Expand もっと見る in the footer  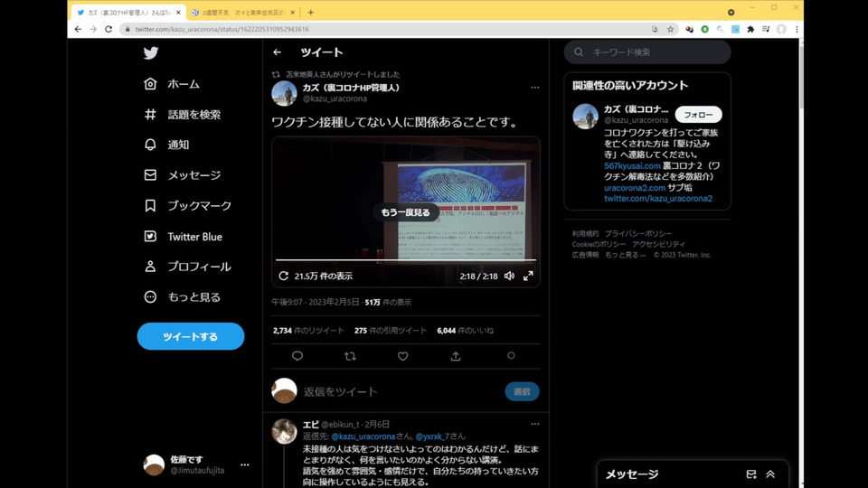pyautogui.click(x=625, y=255)
